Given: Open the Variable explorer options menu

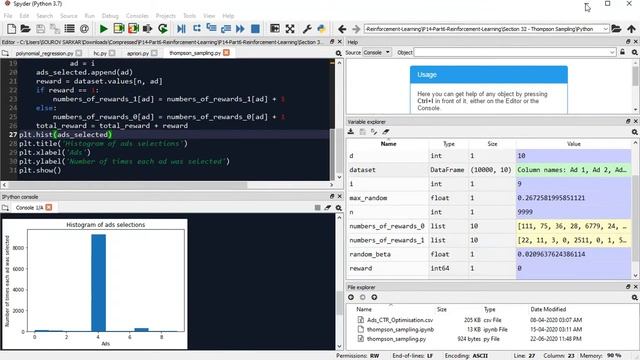Looking at the screenshot, I should [635, 132].
